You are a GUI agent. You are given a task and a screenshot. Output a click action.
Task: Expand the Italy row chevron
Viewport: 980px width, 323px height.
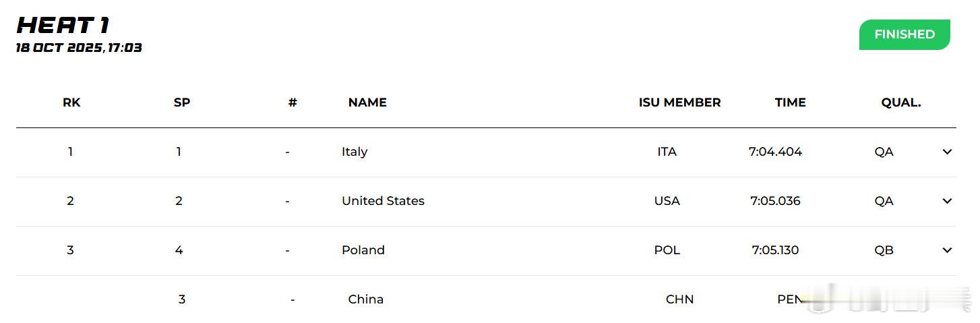coord(946,152)
